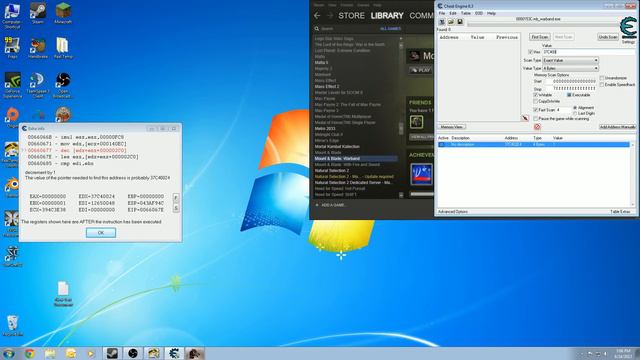Toggle Active box of the address entry

441,144
